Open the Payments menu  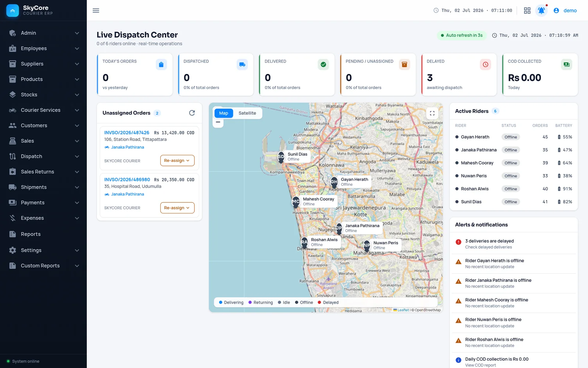pos(43,203)
